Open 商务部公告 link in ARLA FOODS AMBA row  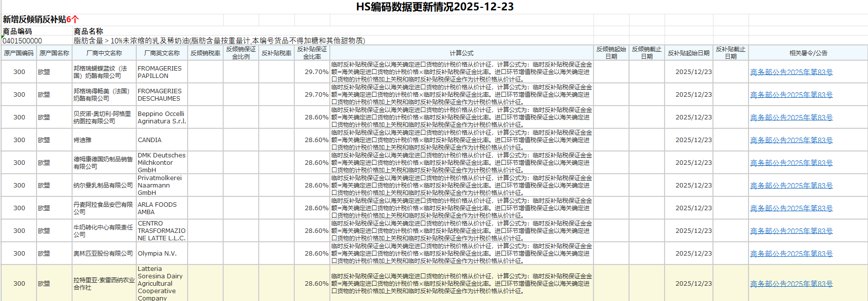tap(791, 208)
